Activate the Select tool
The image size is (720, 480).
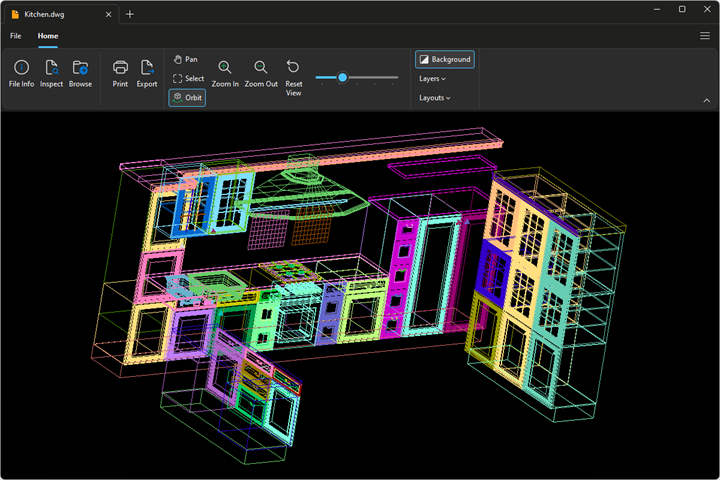click(188, 79)
